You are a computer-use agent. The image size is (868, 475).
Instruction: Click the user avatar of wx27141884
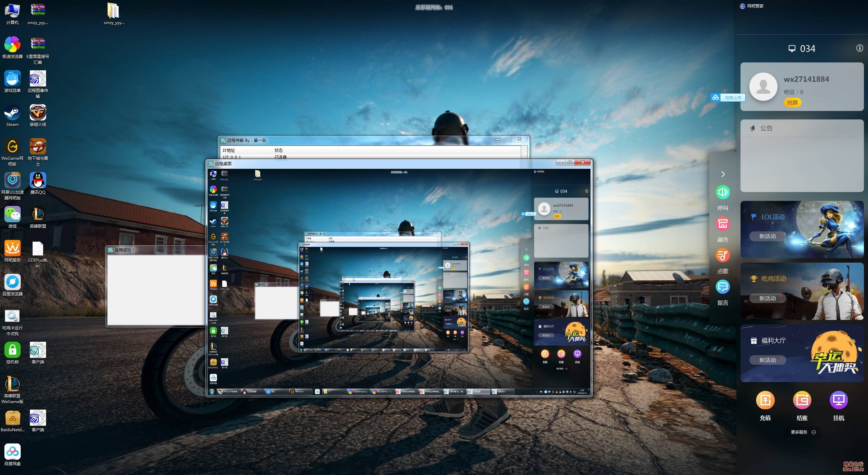763,87
